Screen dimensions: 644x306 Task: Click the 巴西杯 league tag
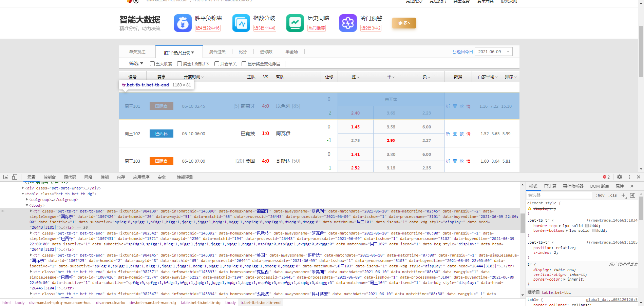162,134
